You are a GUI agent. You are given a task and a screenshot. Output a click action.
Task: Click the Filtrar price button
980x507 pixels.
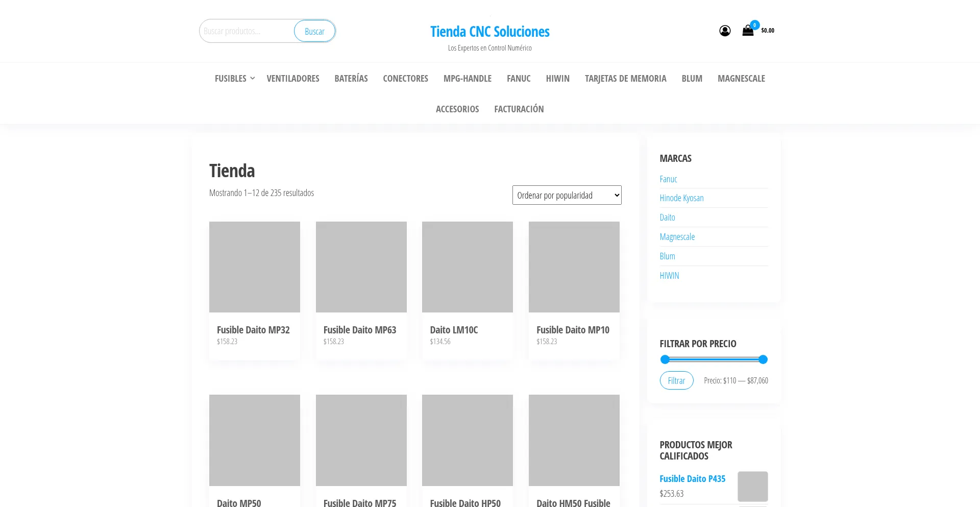click(x=676, y=380)
